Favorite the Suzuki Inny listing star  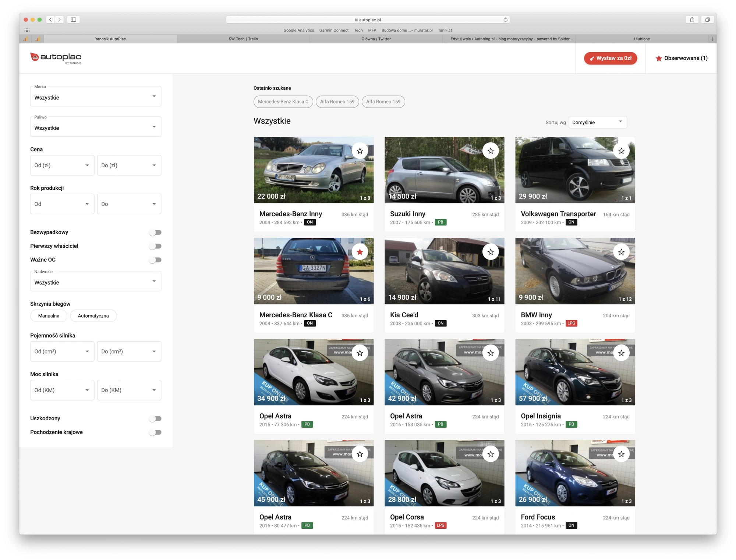[x=491, y=151]
